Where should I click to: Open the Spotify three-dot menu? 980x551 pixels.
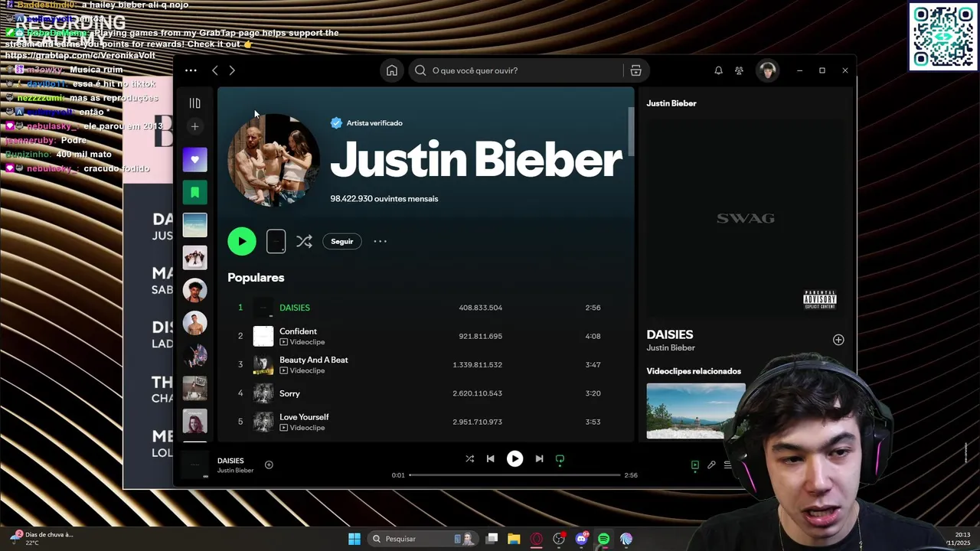point(191,70)
